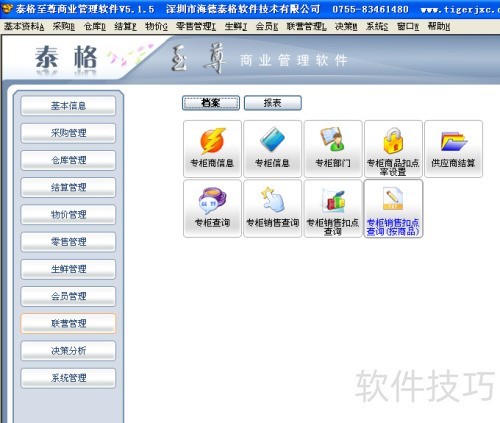Open the 专柜查询 chat bubble icon
Image resolution: width=500 pixels, height=423 pixels.
(212, 208)
